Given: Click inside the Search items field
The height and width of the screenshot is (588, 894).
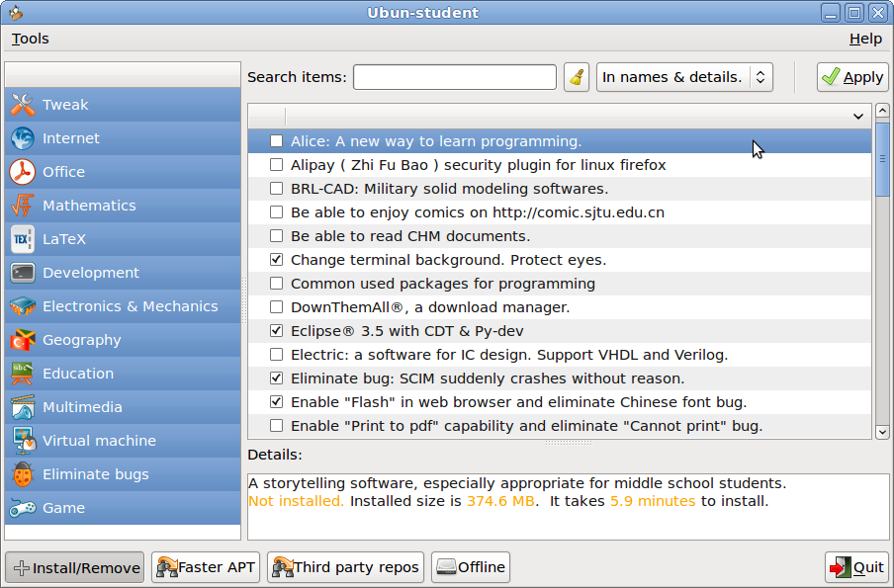Looking at the screenshot, I should tap(454, 76).
